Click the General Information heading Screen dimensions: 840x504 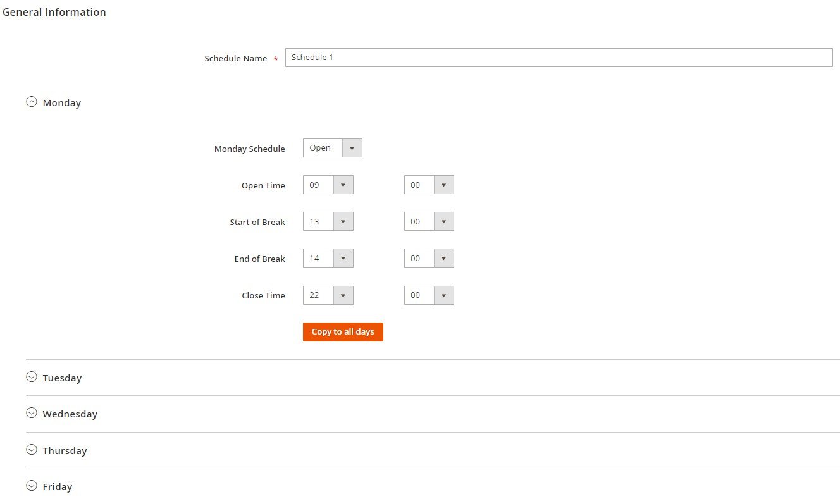point(54,12)
